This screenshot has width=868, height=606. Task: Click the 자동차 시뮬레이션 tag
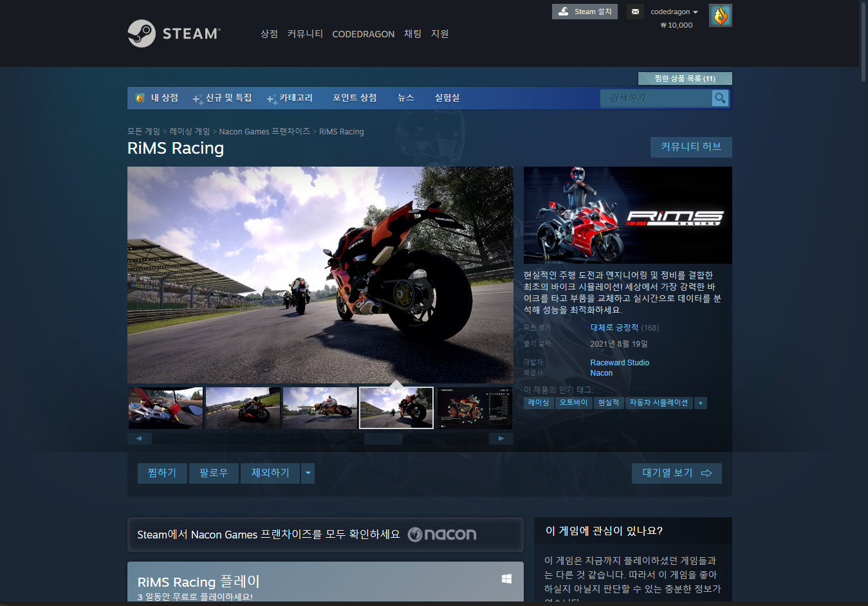(658, 403)
